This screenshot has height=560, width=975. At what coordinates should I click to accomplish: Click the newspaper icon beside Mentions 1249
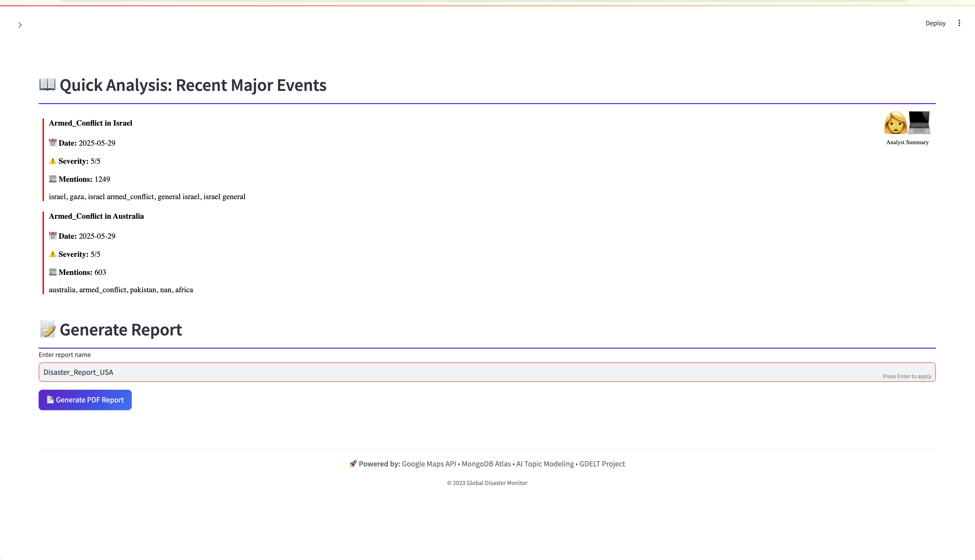[53, 179]
